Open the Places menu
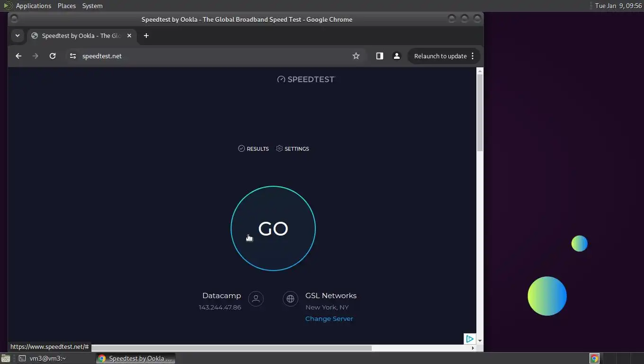The image size is (644, 364). coord(67,6)
